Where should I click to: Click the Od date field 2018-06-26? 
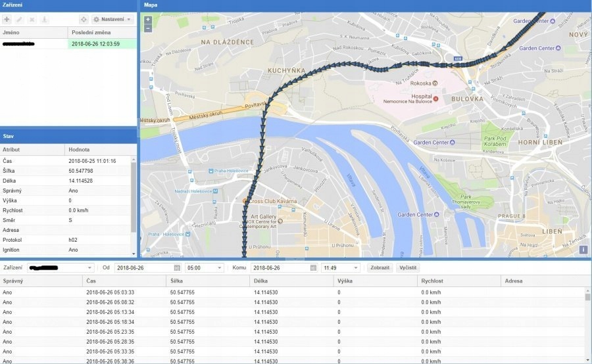pos(144,268)
